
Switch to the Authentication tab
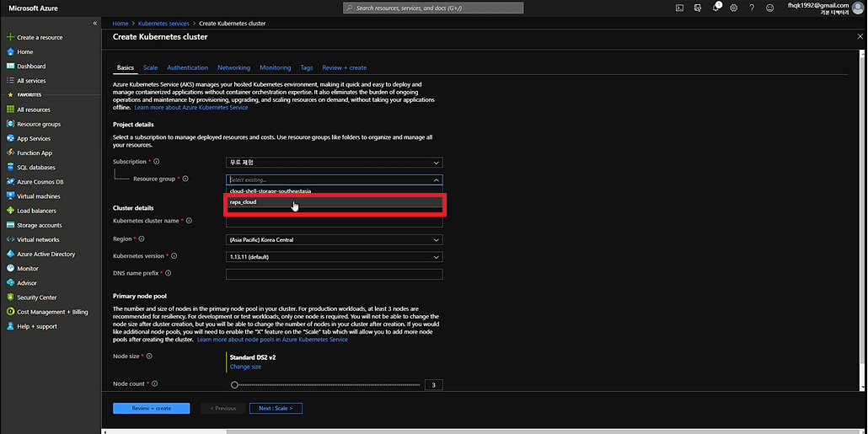point(188,67)
